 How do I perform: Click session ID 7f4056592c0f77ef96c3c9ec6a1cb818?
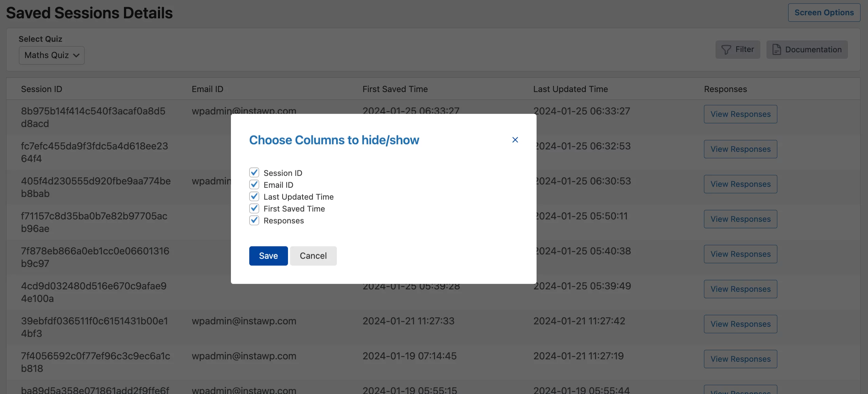tap(95, 362)
